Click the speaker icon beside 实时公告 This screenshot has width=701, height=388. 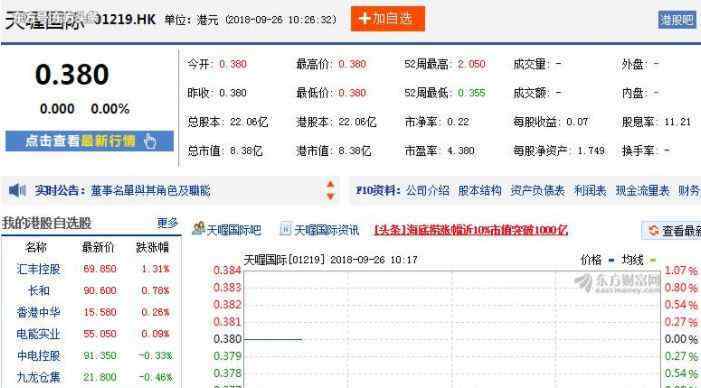[17, 191]
